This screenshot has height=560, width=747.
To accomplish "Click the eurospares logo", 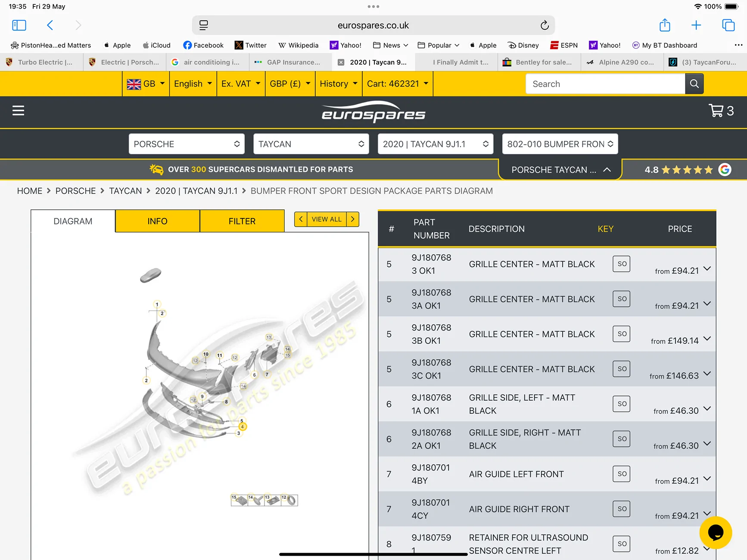I will [373, 112].
